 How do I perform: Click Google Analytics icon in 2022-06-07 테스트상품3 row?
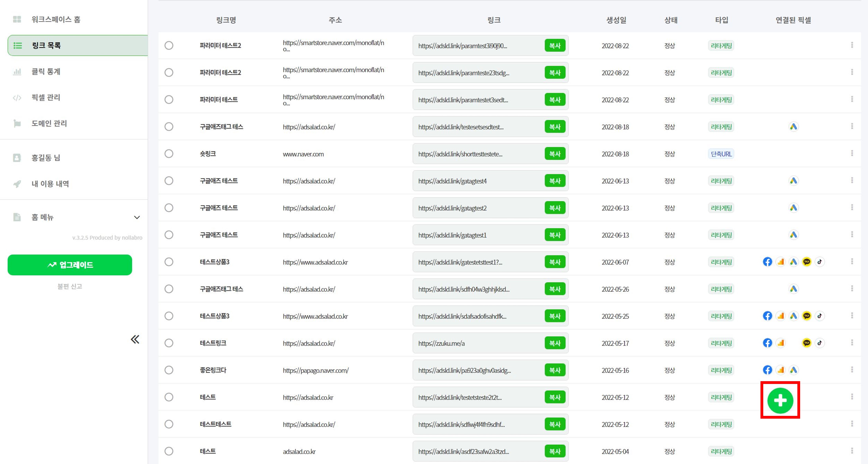780,262
